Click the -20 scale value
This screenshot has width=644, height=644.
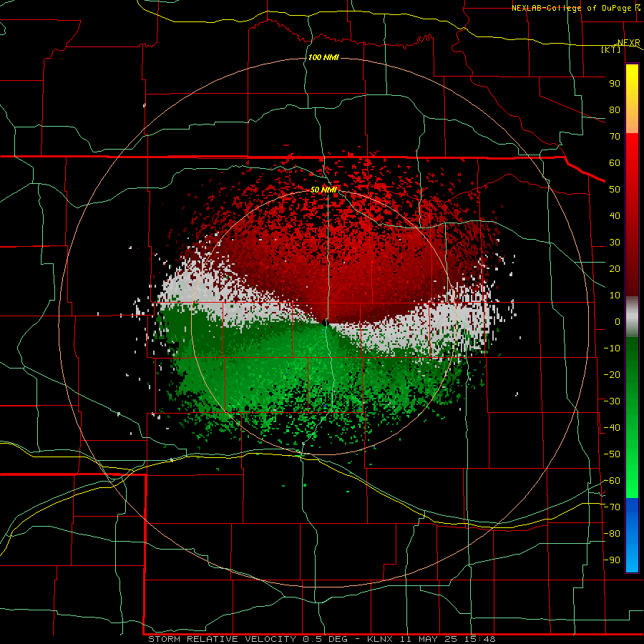612,375
